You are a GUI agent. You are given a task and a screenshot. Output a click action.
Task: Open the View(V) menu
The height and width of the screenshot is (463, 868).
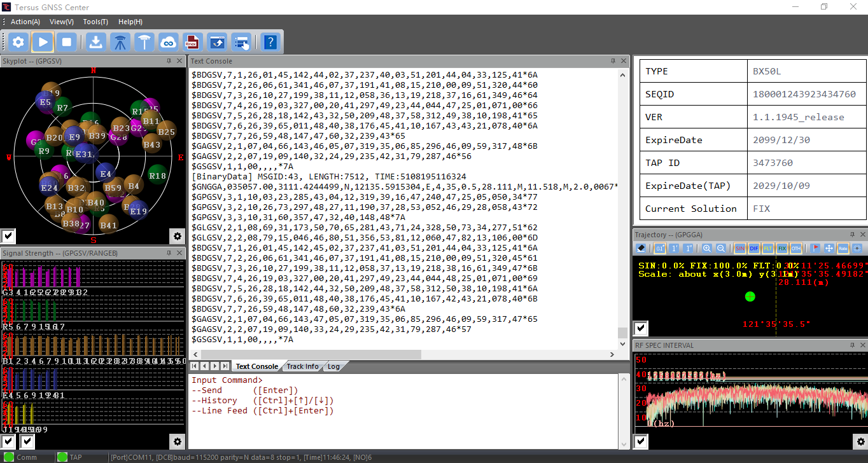(62, 22)
